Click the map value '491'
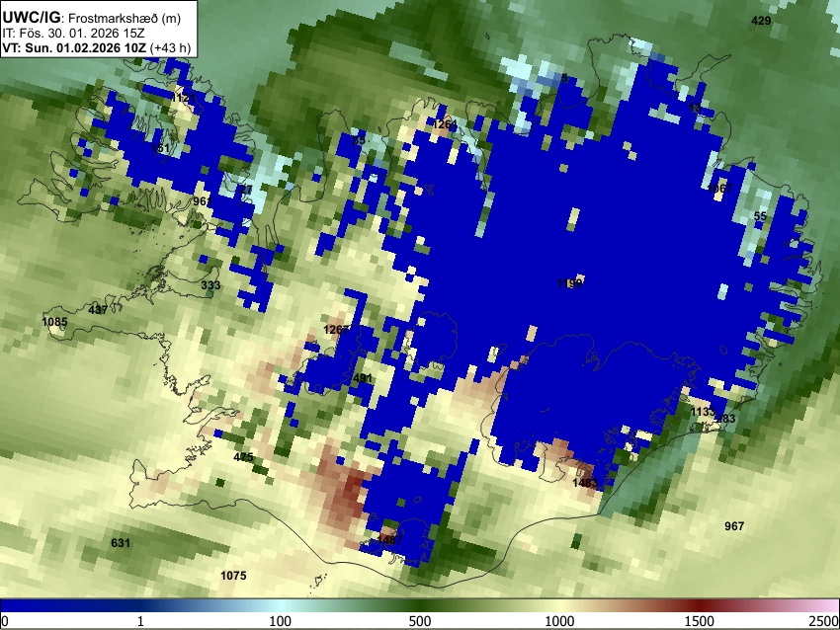This screenshot has height=630, width=840. 362,378
